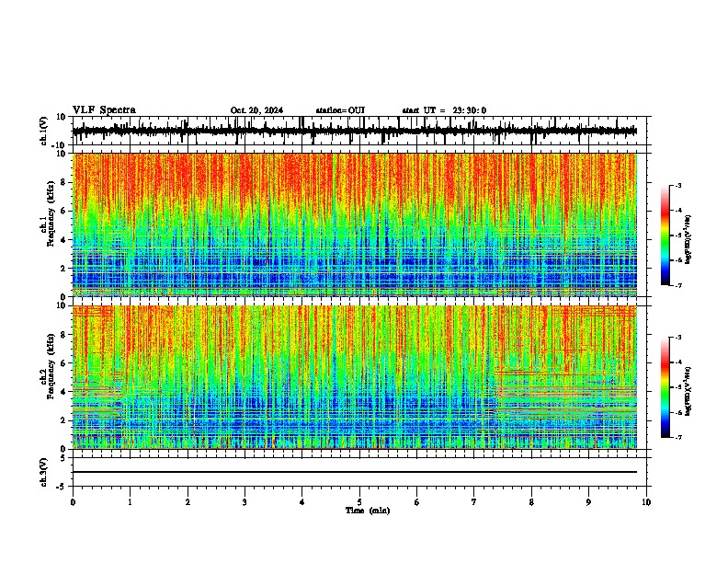
Task: Click the ch.2 colorbar log(PSD) label
Action: click(x=688, y=392)
